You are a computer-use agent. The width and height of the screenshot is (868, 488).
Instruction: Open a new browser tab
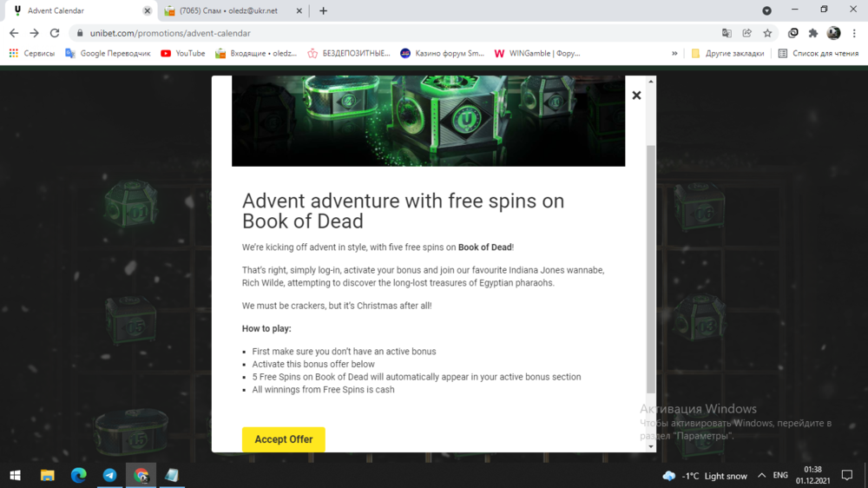coord(324,11)
